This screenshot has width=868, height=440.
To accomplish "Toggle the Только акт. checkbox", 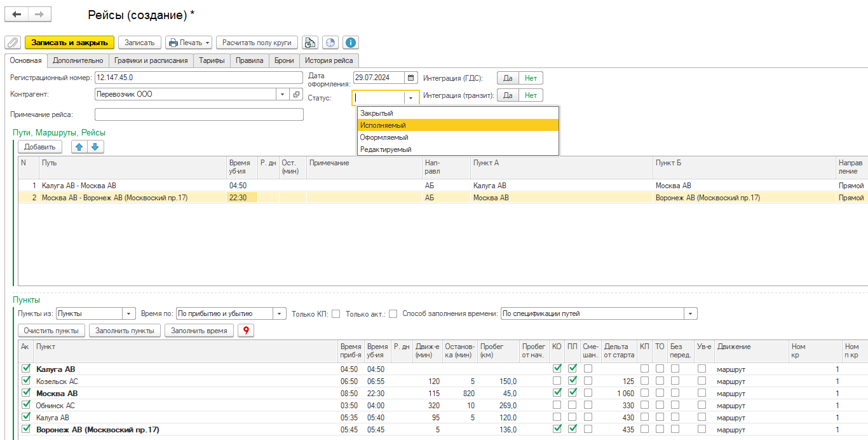I will [x=393, y=313].
